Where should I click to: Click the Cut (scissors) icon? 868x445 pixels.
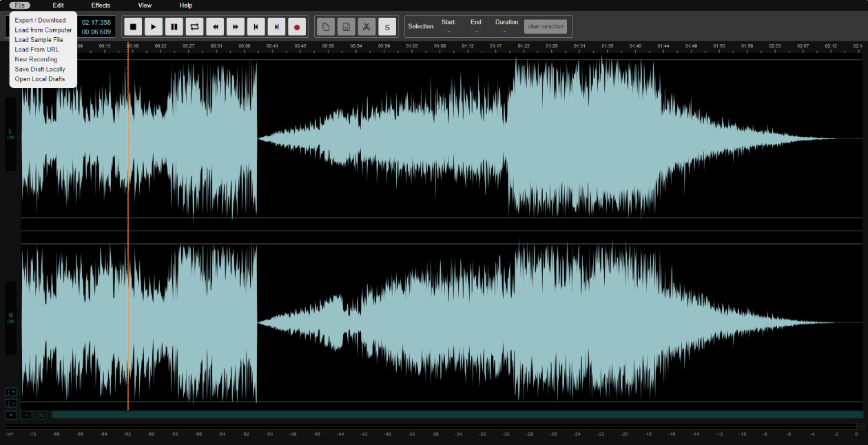366,27
